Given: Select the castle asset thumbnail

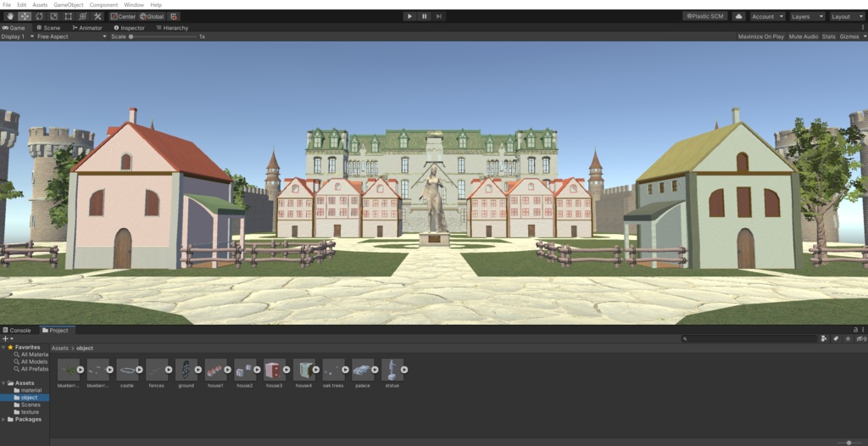Looking at the screenshot, I should (x=127, y=370).
